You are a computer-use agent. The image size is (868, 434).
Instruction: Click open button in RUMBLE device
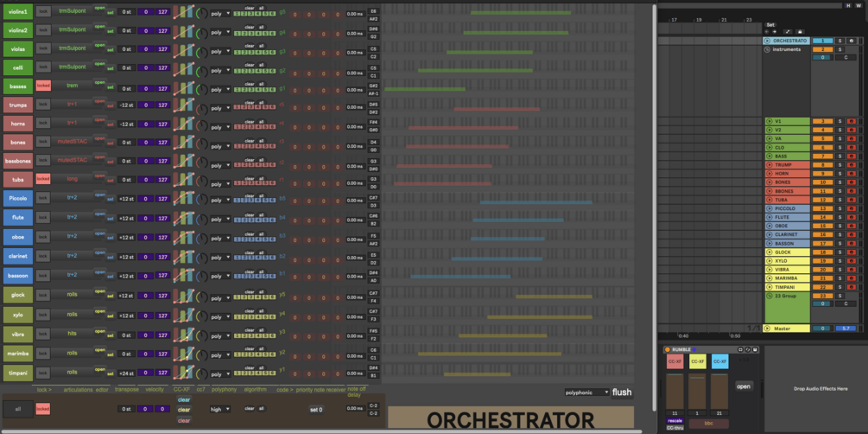point(744,386)
